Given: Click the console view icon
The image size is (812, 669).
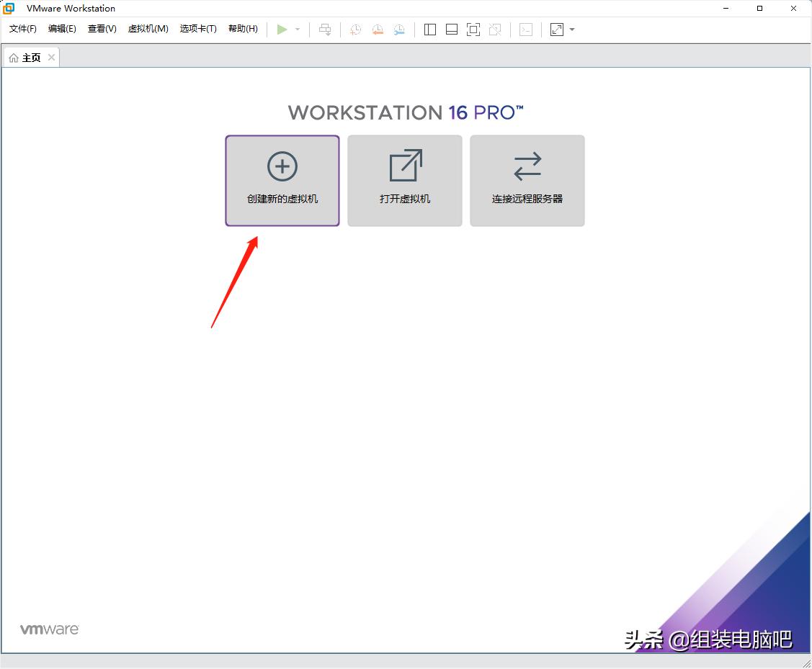Looking at the screenshot, I should [x=526, y=30].
